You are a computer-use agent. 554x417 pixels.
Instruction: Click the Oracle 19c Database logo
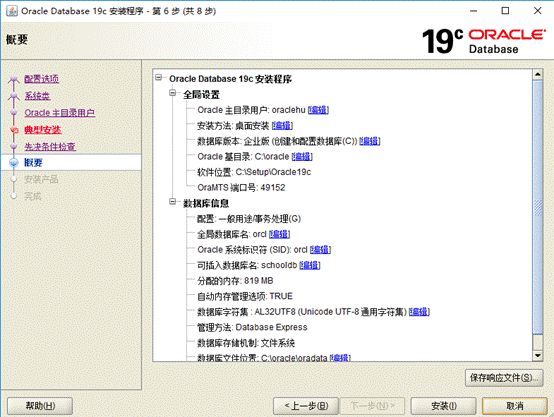(x=483, y=41)
